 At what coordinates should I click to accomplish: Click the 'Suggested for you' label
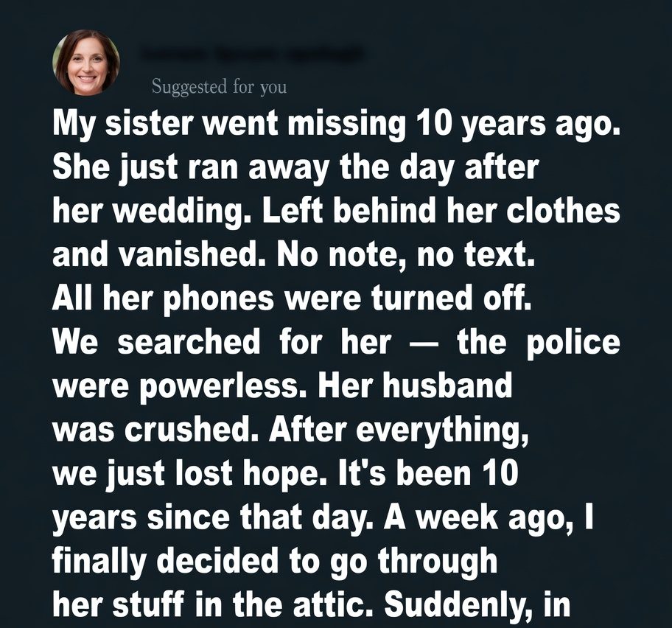(219, 87)
